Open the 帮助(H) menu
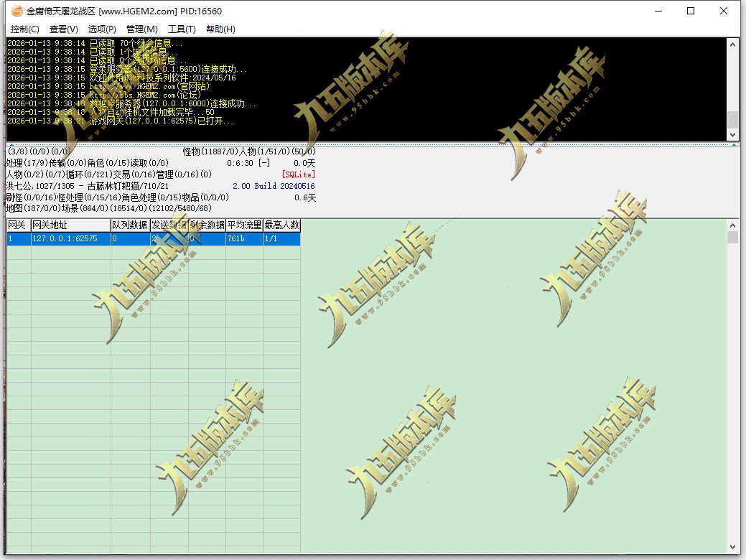746x560 pixels. [220, 29]
